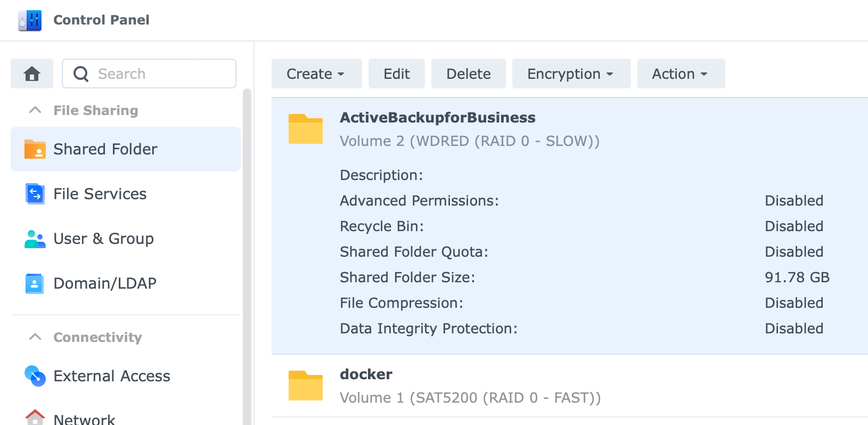Click the Network house icon
Screen dimensions: 868x425
(x=35, y=417)
